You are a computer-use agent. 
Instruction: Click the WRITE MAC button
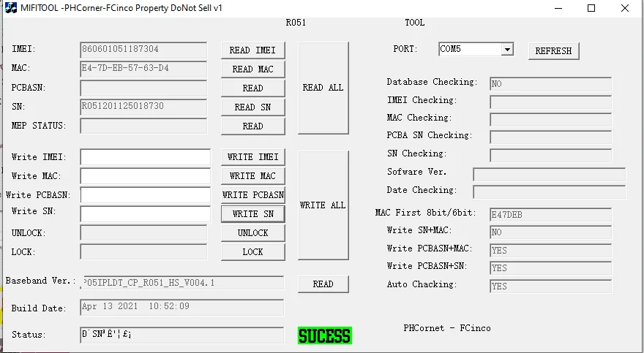252,176
